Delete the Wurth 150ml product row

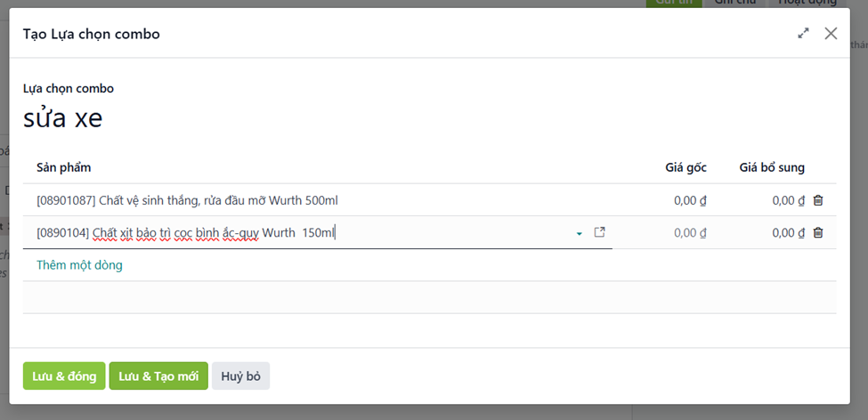pyautogui.click(x=818, y=232)
